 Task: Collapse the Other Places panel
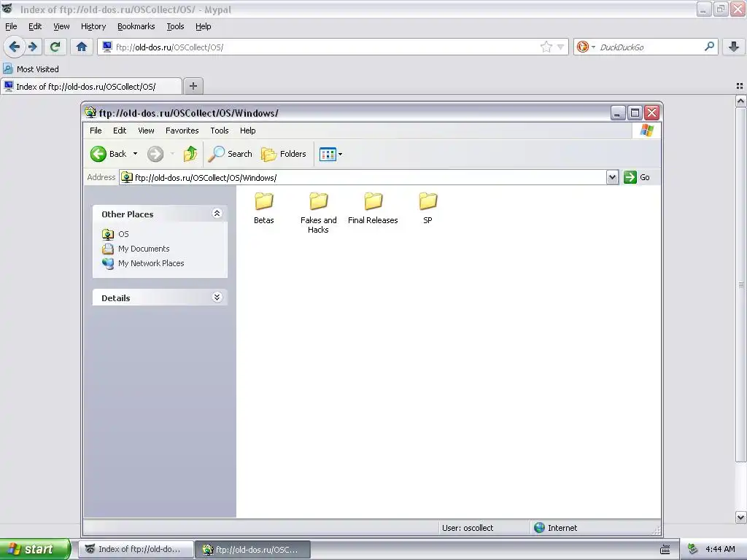[217, 214]
